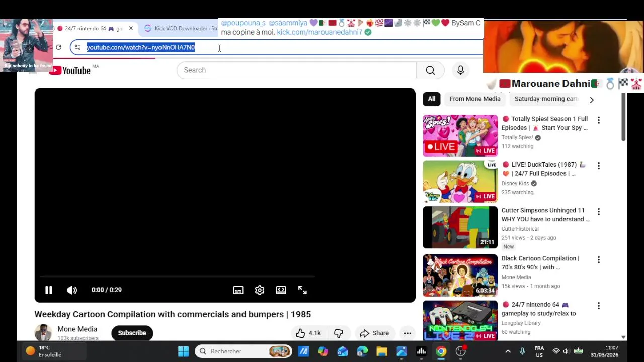
Task: Open the Copilot icon in the taskbar
Action: (323, 351)
